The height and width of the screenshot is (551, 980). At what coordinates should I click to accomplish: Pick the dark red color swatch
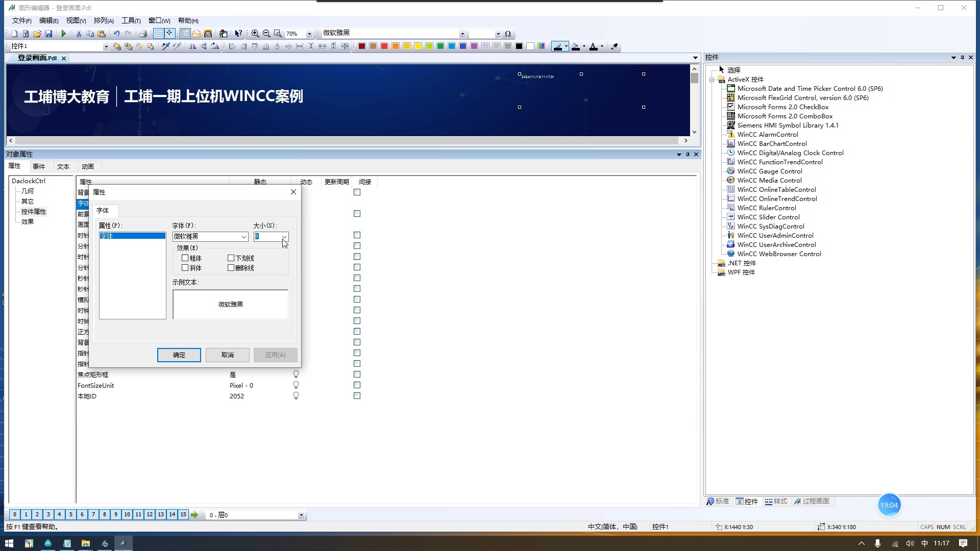tap(362, 46)
